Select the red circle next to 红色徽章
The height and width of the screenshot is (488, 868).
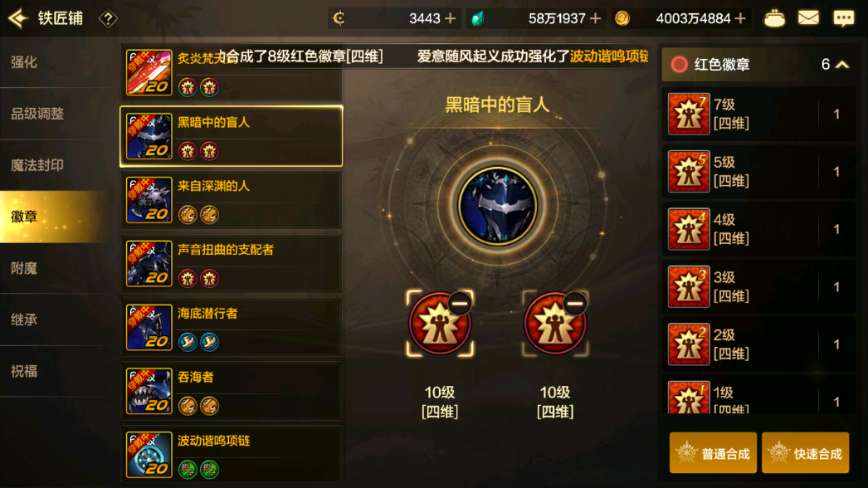pyautogui.click(x=679, y=65)
